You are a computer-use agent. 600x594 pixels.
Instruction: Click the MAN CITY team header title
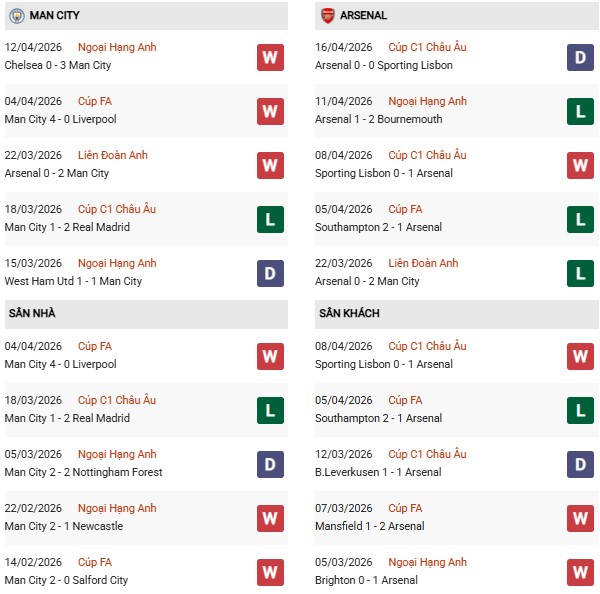pyautogui.click(x=55, y=16)
